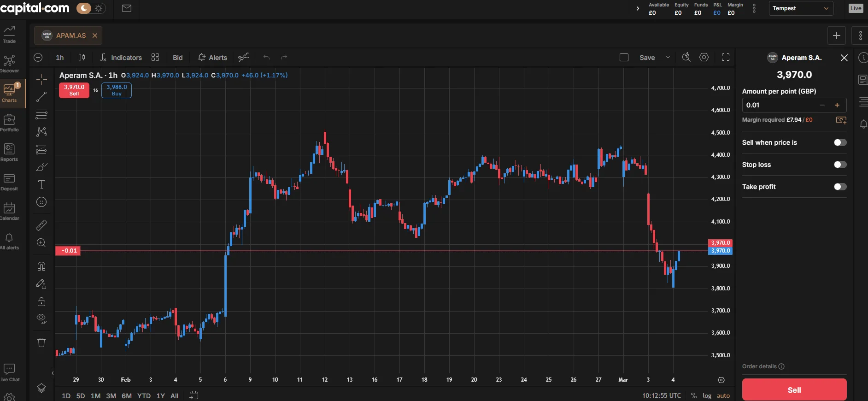The image size is (868, 401).
Task: Open the Reports section
Action: 9,152
